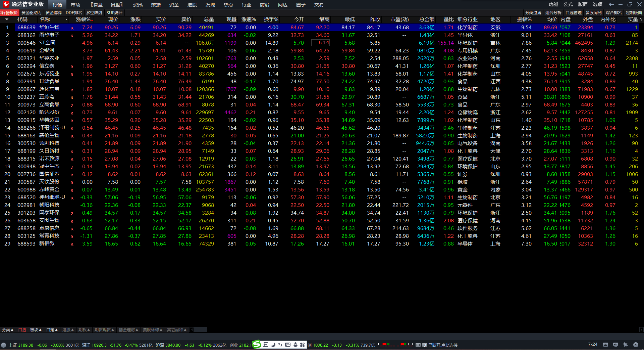644x350 pixels.
Task: Open the 选股 top menu
Action: pos(192,5)
